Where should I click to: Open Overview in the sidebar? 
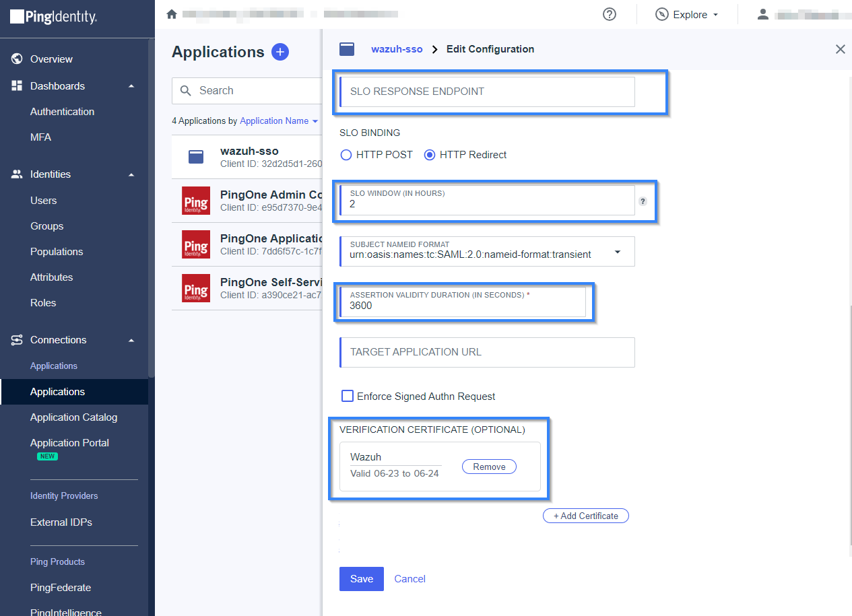[51, 59]
